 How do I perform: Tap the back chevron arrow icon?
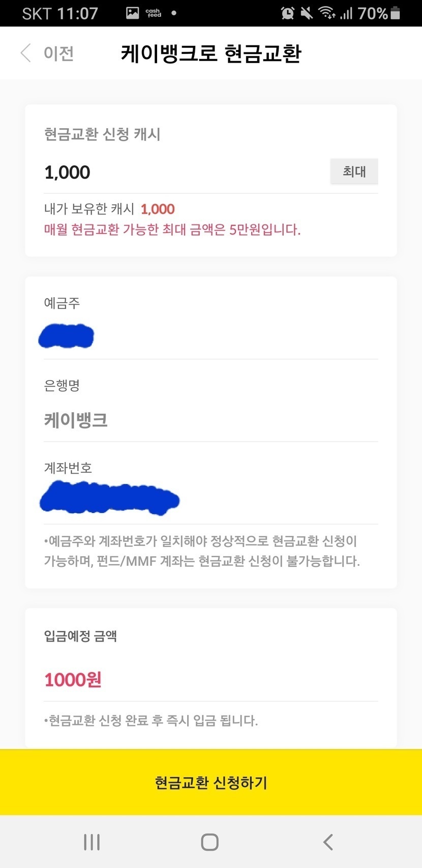point(26,53)
